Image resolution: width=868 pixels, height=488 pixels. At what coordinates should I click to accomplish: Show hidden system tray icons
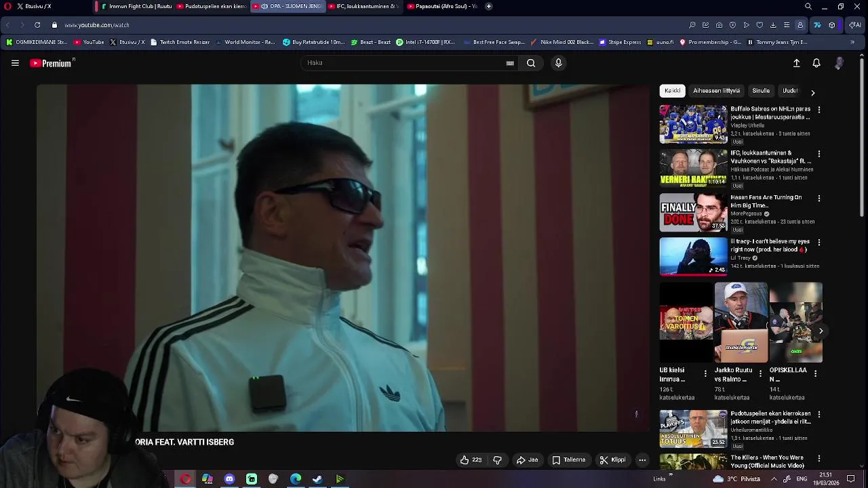[774, 479]
